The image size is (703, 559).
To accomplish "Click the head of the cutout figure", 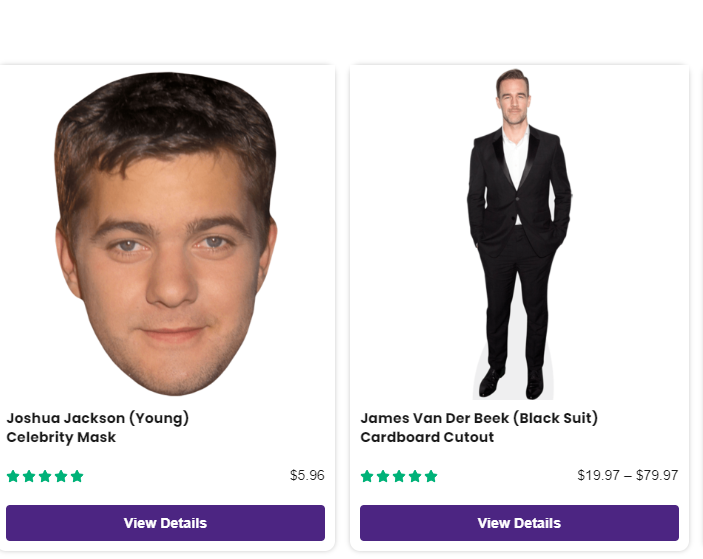I will (x=513, y=96).
